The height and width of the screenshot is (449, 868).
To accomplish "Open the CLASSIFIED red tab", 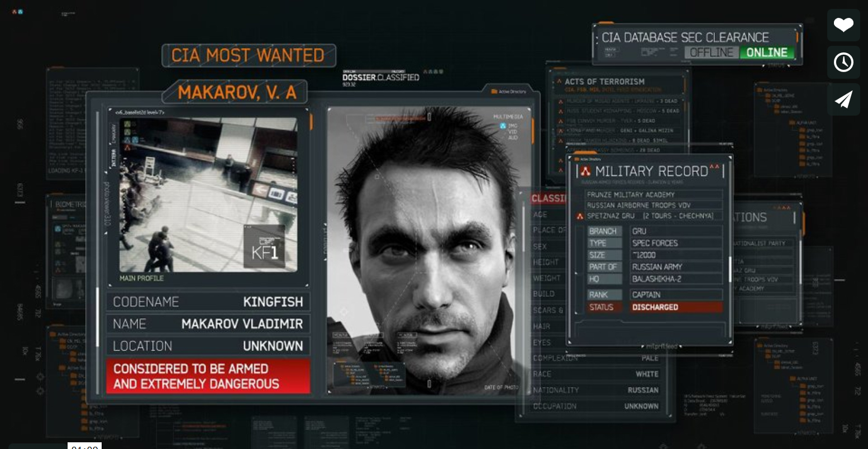I will 549,198.
